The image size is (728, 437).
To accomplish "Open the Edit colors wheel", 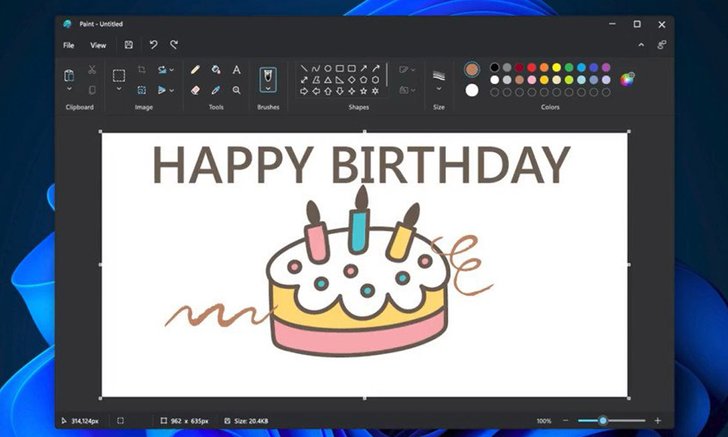I will (x=627, y=79).
